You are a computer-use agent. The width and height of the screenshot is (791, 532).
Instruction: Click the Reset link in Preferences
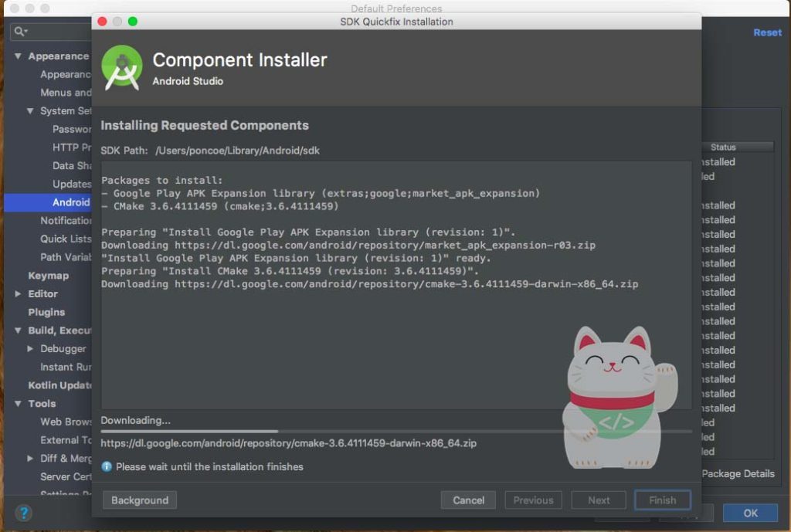click(767, 32)
